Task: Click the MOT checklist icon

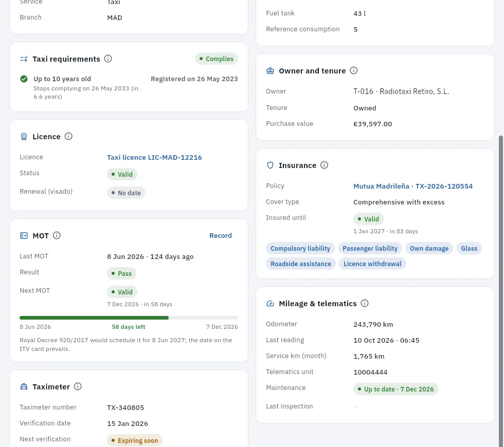Action: click(x=24, y=236)
